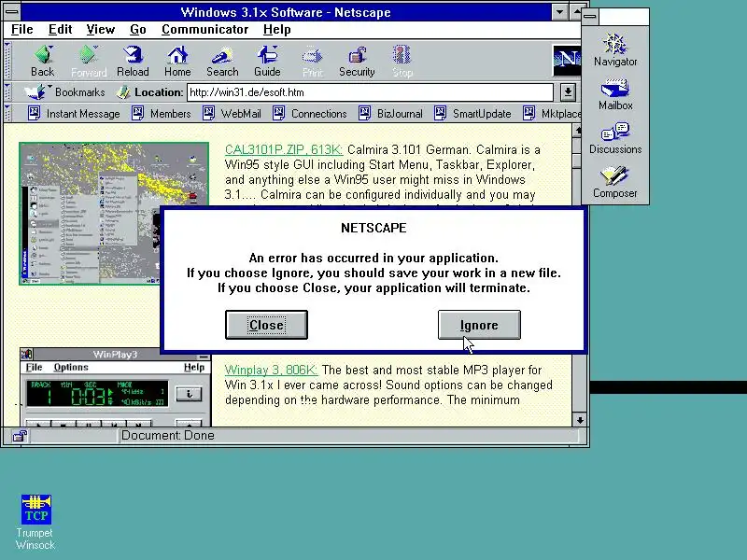Open the Guide toolbar button

point(267,61)
